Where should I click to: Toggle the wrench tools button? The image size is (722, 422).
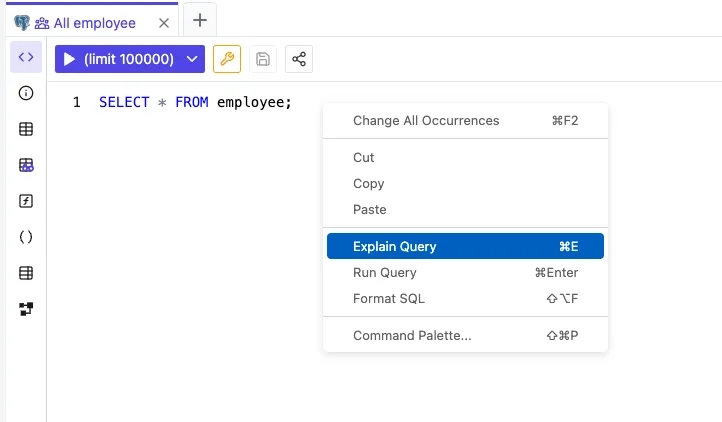click(x=227, y=59)
